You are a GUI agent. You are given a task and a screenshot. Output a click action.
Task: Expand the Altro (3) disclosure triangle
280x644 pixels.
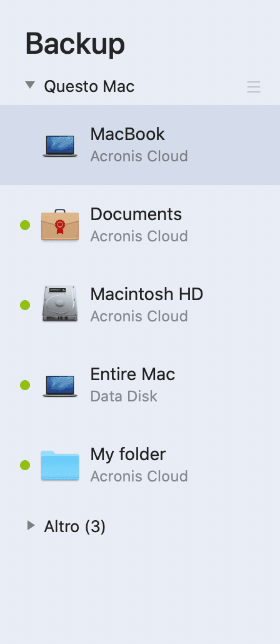pos(31,525)
